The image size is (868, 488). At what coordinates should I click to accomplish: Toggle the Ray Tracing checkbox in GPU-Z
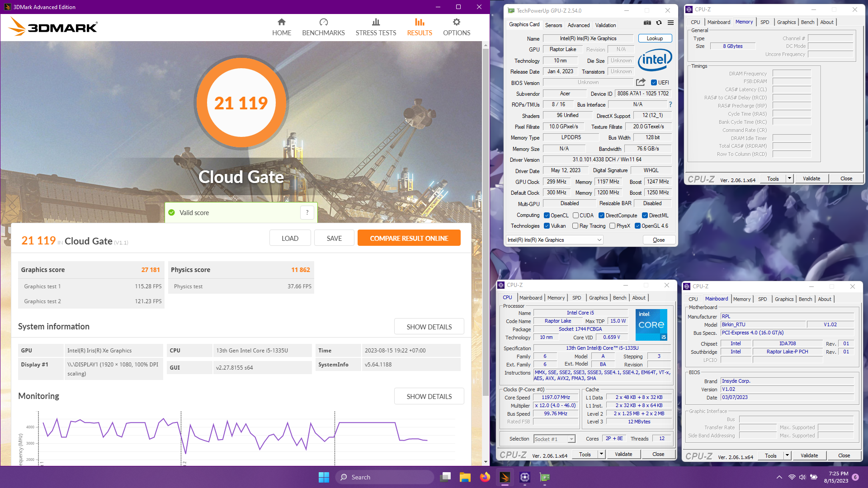coord(575,226)
